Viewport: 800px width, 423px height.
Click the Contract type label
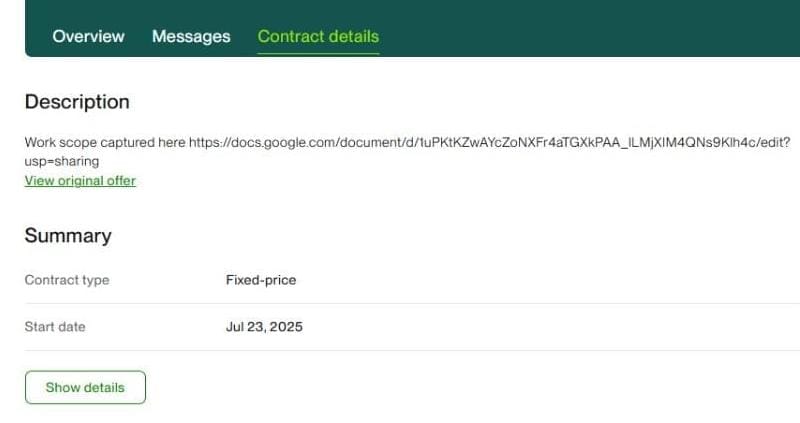67,280
